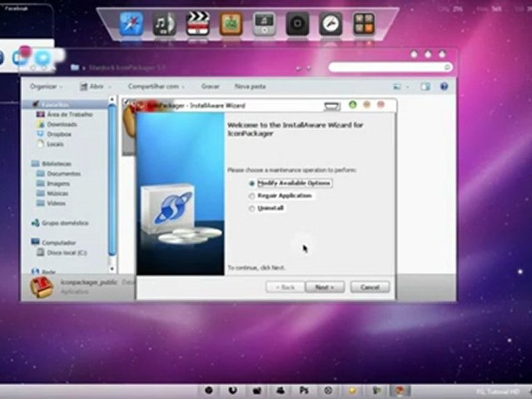The height and width of the screenshot is (399, 532).
Task: Open Locais in the Explorer sidebar
Action: (x=50, y=144)
